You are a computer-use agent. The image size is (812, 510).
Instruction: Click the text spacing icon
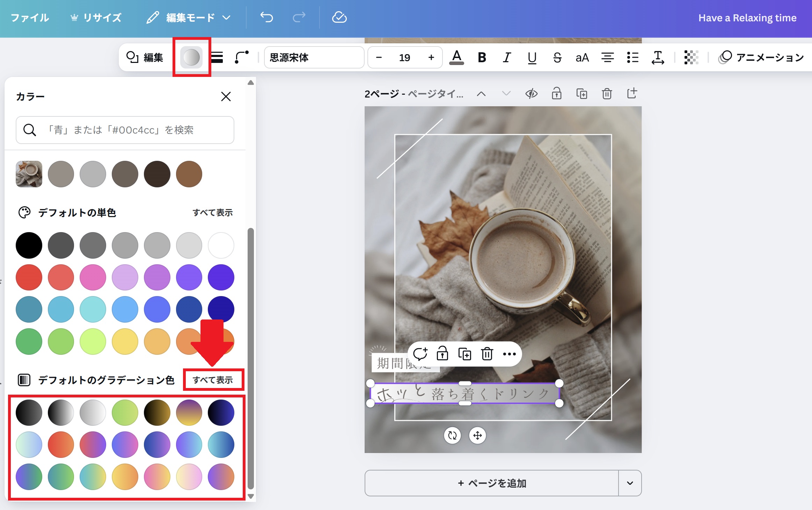point(658,57)
